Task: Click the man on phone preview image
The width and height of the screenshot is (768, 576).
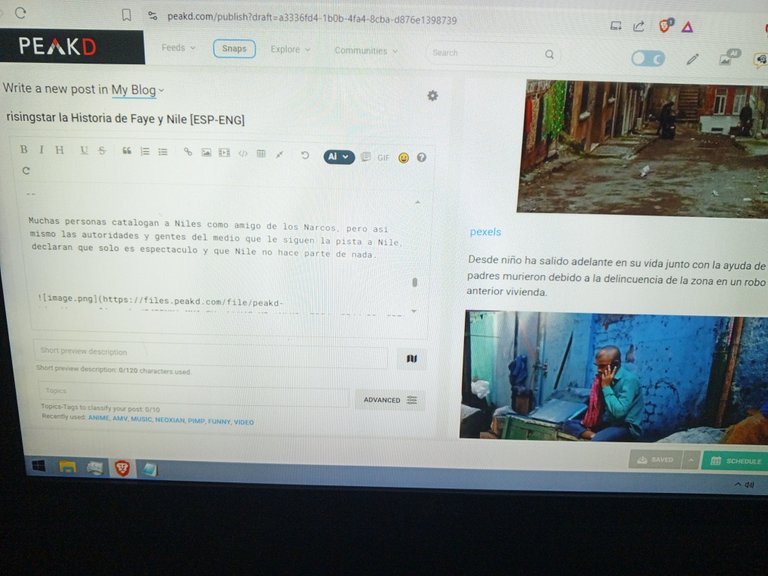Action: tap(614, 376)
